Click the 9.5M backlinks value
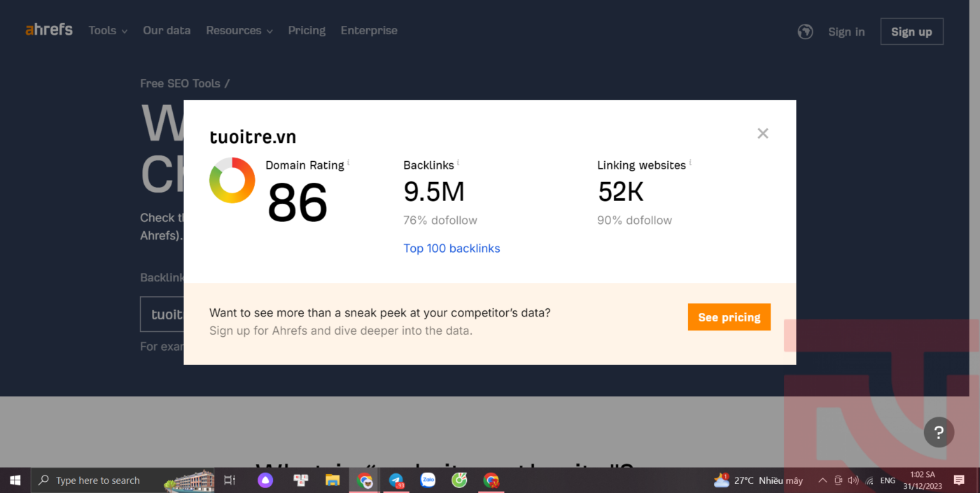The image size is (980, 493). [x=434, y=192]
